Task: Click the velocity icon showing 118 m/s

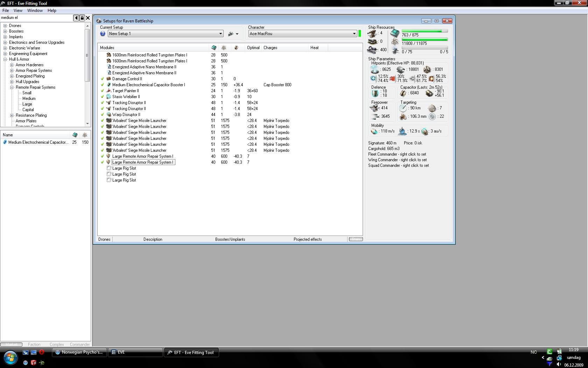Action: coord(374,131)
